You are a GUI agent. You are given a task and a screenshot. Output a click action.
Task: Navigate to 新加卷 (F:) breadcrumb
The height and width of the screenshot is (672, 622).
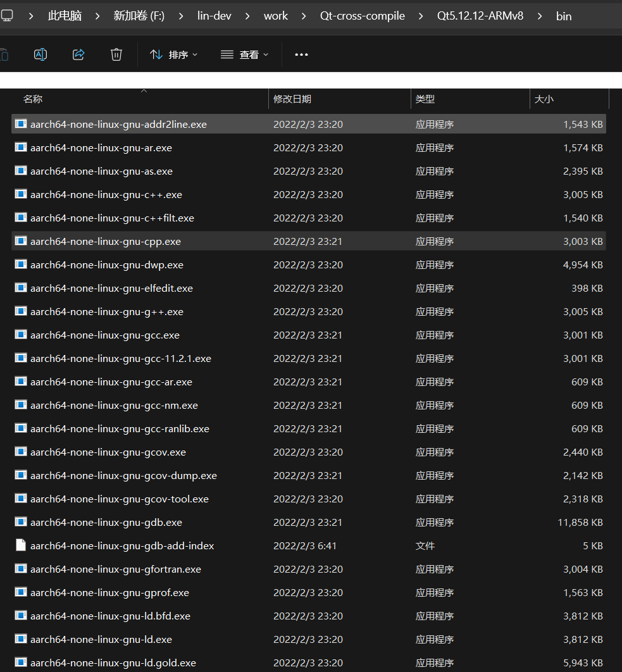tap(139, 16)
